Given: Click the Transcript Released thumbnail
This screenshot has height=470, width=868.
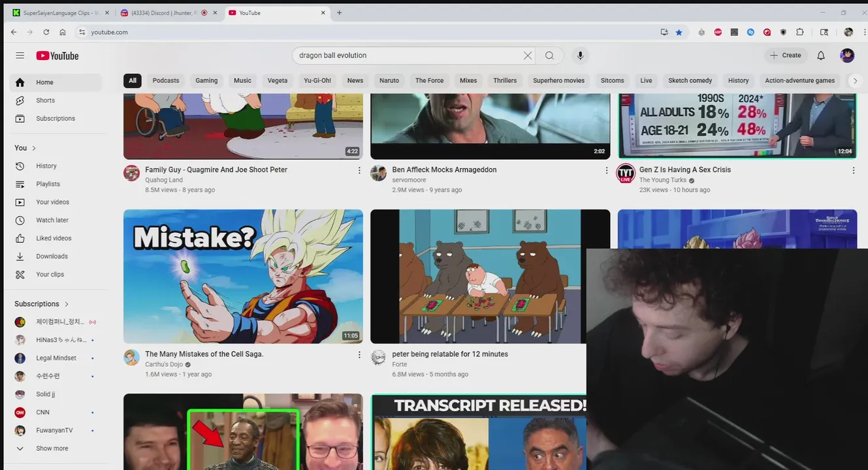Looking at the screenshot, I should [478, 431].
